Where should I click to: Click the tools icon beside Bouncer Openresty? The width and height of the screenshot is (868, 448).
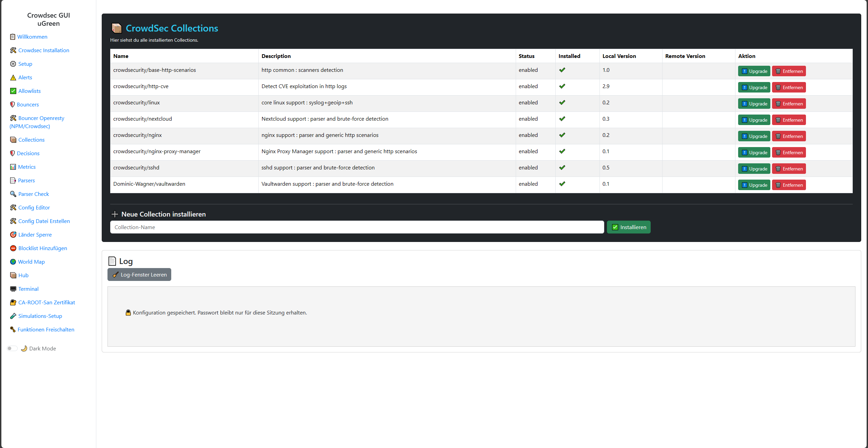click(13, 118)
